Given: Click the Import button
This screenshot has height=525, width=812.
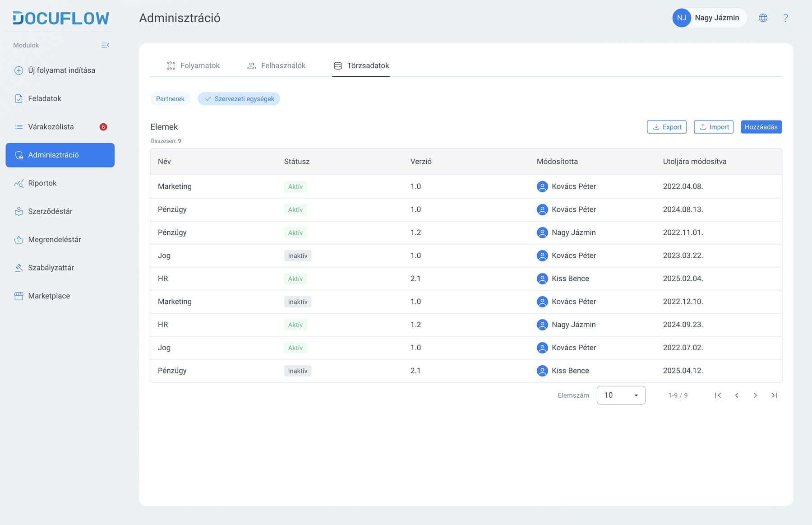Looking at the screenshot, I should point(713,127).
